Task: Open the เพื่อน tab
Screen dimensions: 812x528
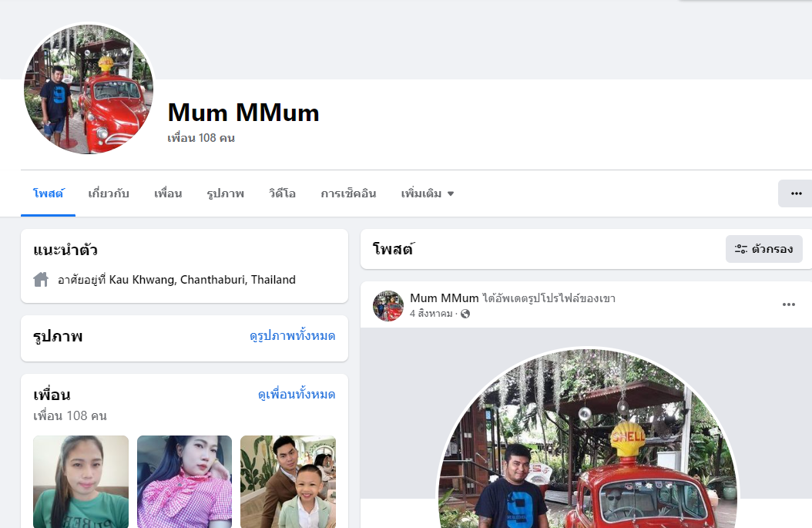Action: click(168, 193)
